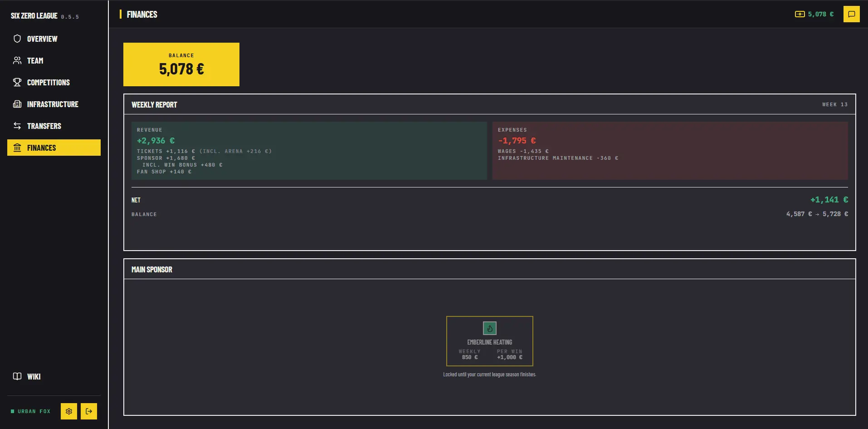Open the Team section
The width and height of the screenshot is (868, 429).
point(54,60)
